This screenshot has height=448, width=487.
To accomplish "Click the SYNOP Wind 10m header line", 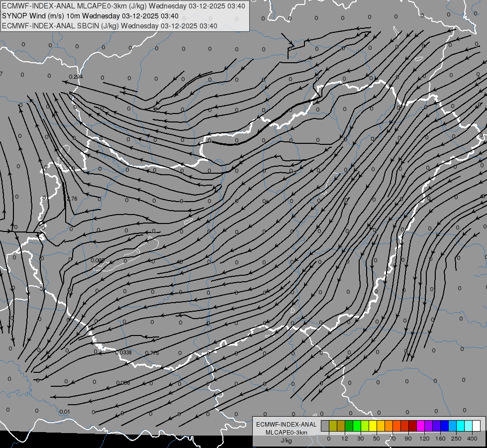I will [90, 16].
